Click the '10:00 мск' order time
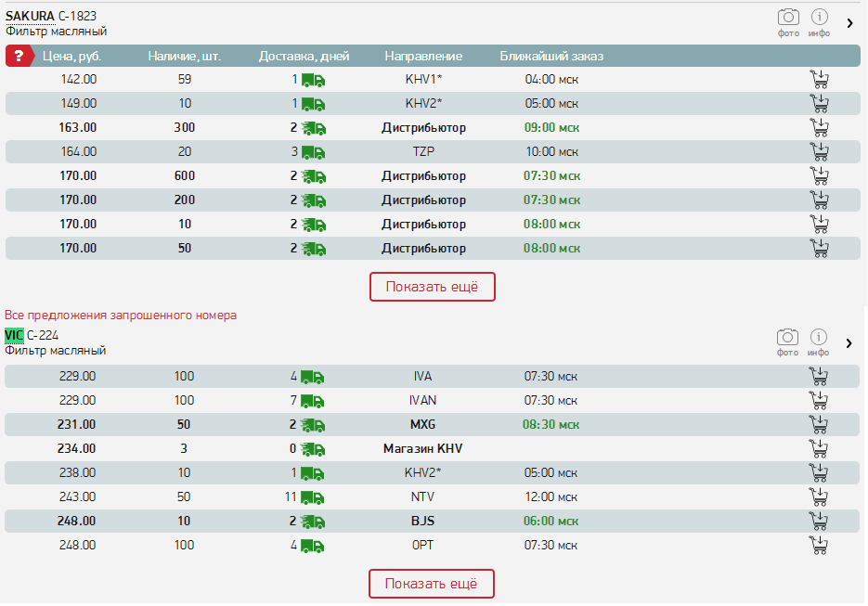The height and width of the screenshot is (606, 868). tap(552, 151)
